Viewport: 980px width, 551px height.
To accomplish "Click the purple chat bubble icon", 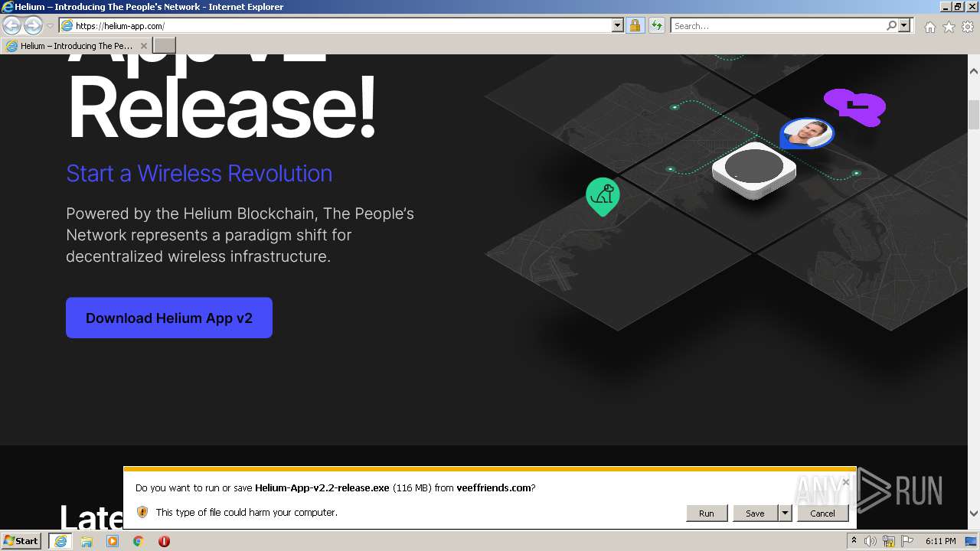I will point(855,106).
